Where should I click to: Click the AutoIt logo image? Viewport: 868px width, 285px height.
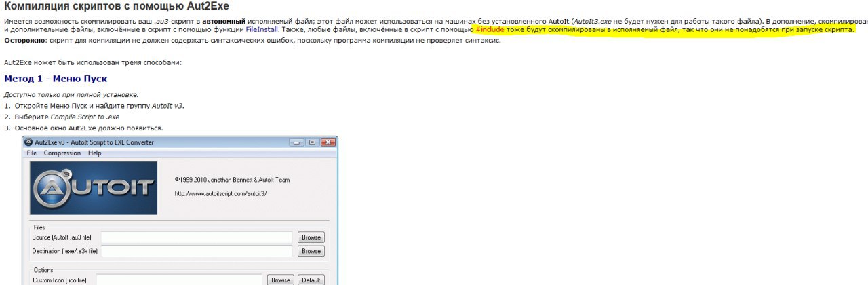pos(94,188)
